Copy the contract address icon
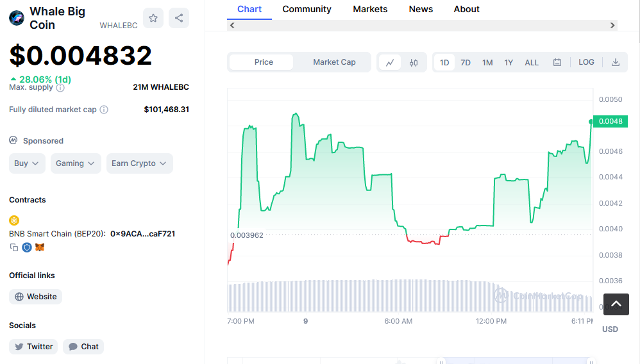Screen dimensions: 640x364 point(14,247)
